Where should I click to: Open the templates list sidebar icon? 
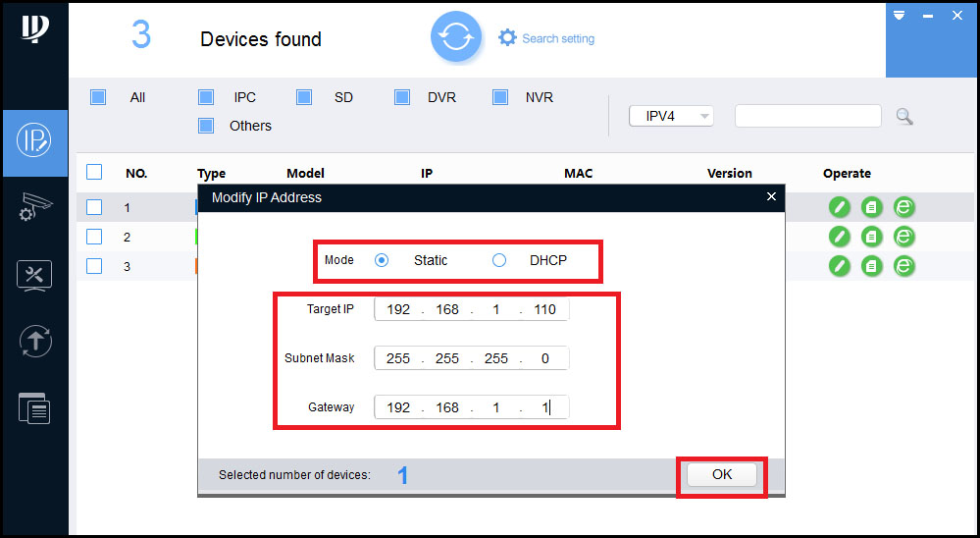point(34,407)
